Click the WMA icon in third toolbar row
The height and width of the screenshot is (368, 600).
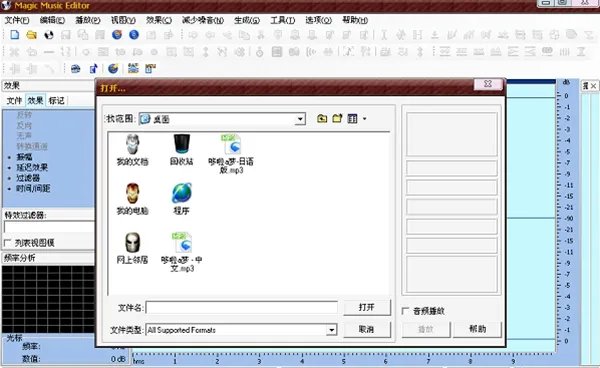click(150, 68)
